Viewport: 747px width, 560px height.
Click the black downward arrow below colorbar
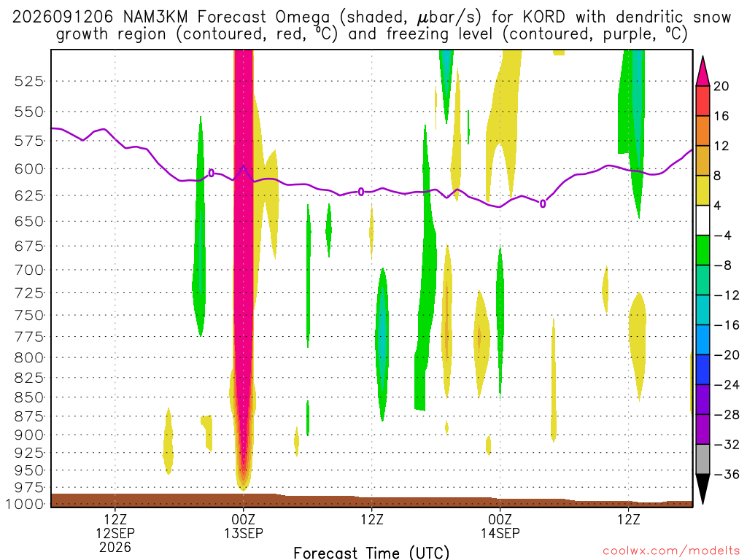click(703, 489)
